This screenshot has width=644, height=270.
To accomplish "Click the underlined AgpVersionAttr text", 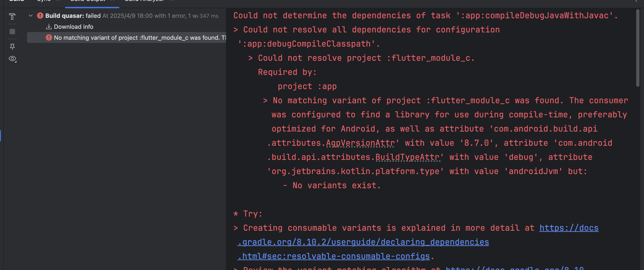I will click(x=360, y=143).
